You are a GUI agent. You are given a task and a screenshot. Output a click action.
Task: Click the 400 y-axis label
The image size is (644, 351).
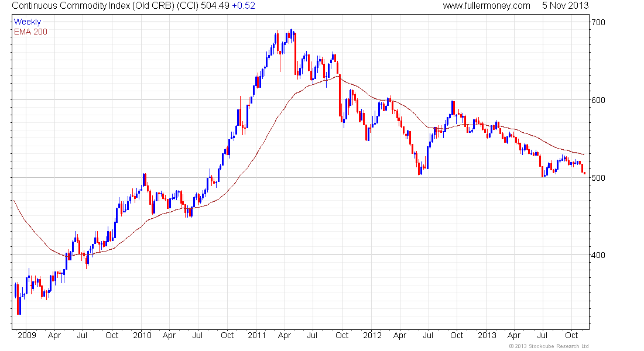pos(598,255)
